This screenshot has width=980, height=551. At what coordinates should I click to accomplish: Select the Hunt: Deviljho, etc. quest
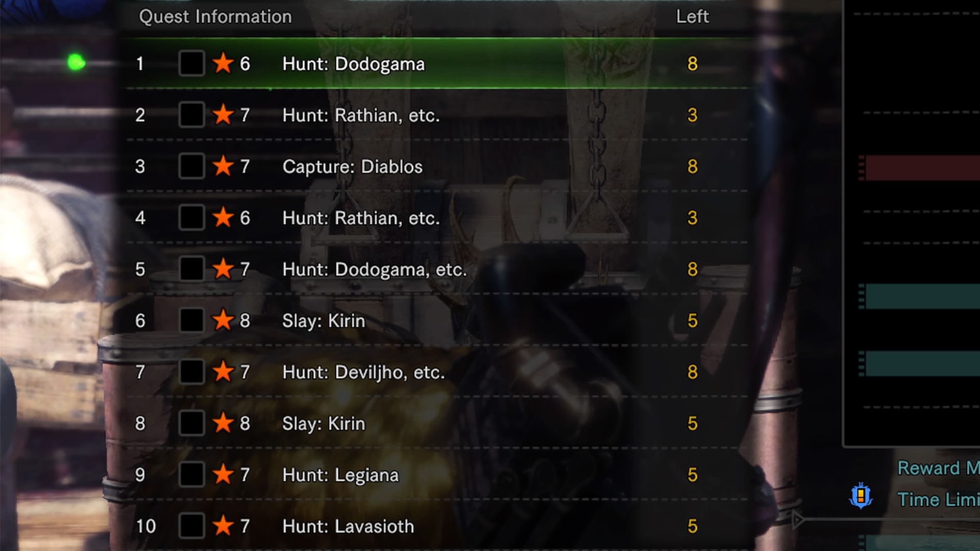pyautogui.click(x=437, y=371)
